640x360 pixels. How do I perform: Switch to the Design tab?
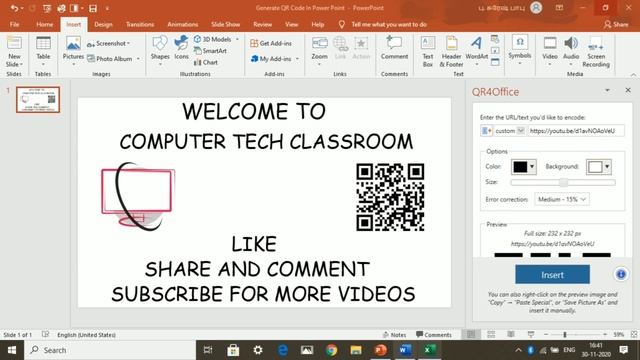[x=103, y=24]
